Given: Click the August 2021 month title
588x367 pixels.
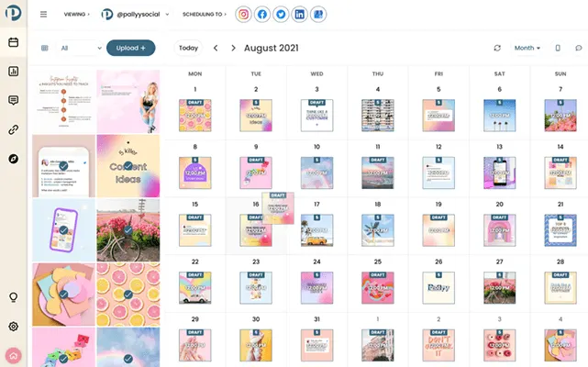Looking at the screenshot, I should point(272,48).
